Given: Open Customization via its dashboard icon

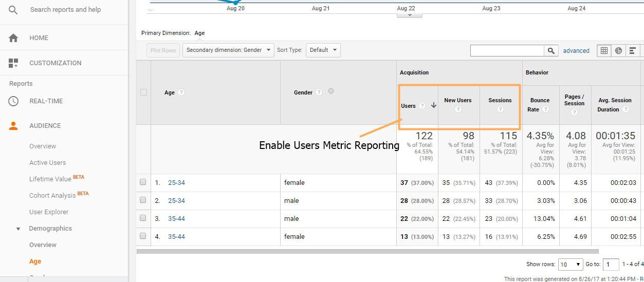Looking at the screenshot, I should pos(13,63).
